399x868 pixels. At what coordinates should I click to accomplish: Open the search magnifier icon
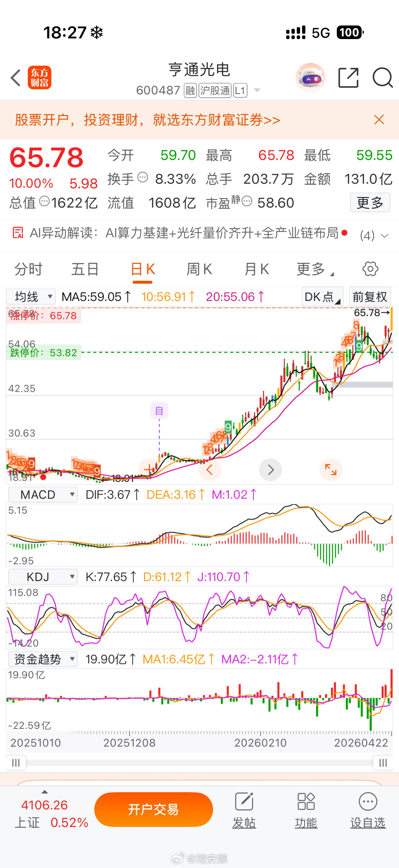coord(383,78)
